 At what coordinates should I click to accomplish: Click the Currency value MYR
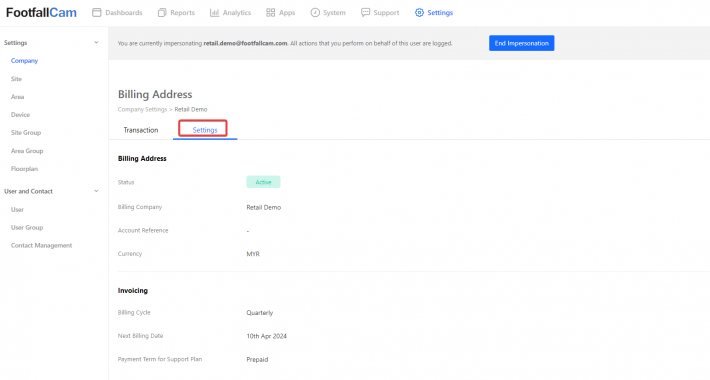253,254
